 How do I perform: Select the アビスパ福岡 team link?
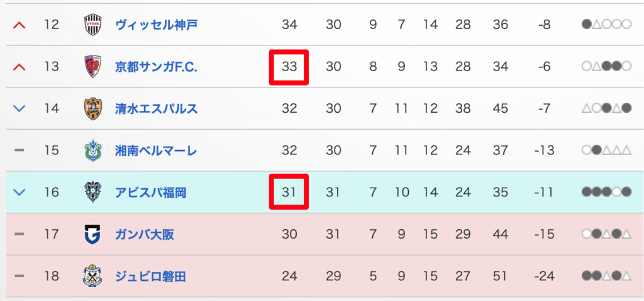150,192
